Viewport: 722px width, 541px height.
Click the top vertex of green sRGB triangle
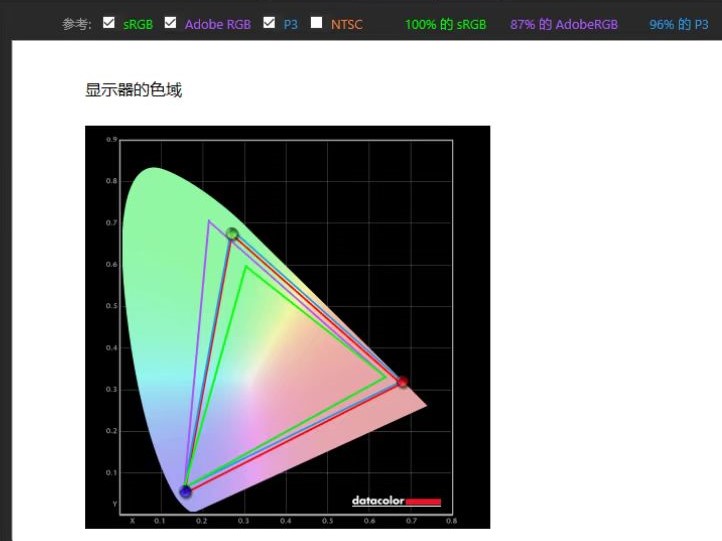point(245,265)
